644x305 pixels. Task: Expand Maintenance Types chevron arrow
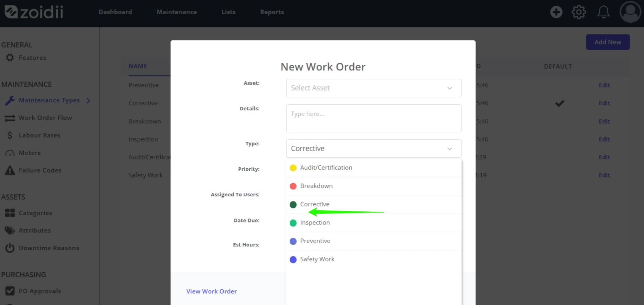click(89, 101)
